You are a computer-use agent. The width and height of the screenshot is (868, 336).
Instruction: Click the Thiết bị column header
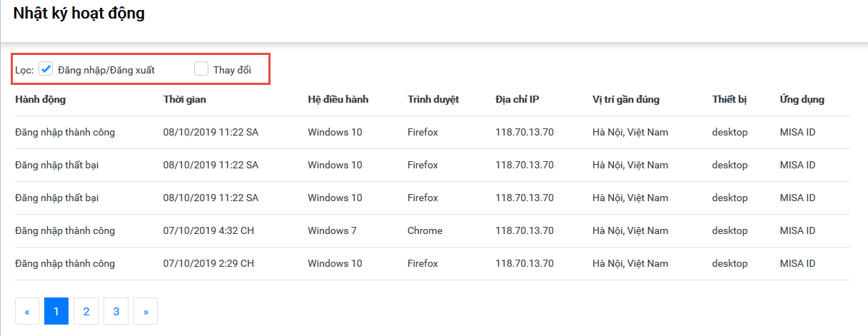click(729, 99)
